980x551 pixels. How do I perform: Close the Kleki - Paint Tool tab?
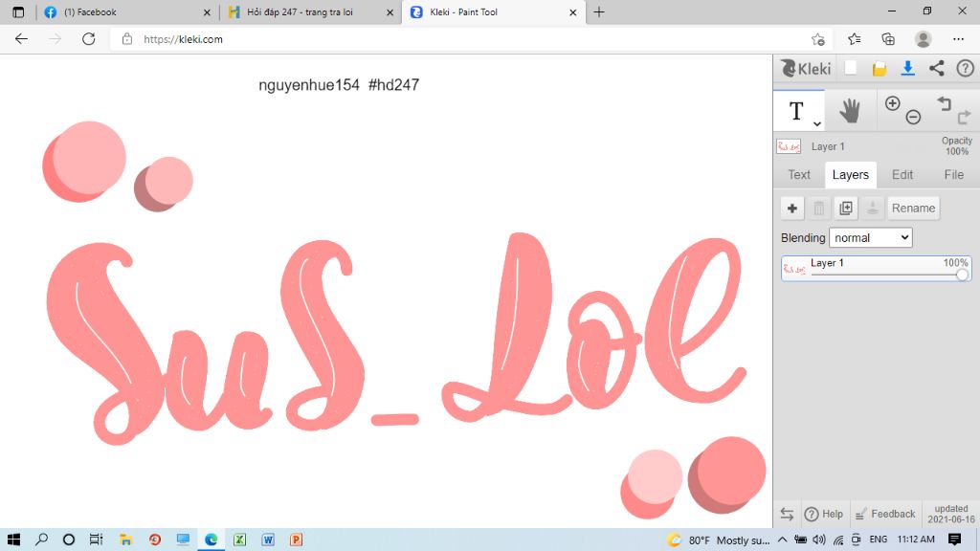(572, 11)
